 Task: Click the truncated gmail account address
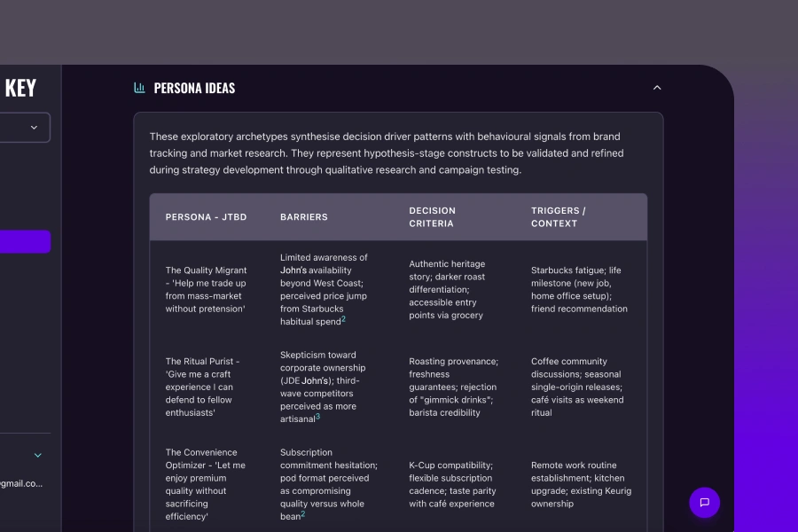[x=21, y=483]
